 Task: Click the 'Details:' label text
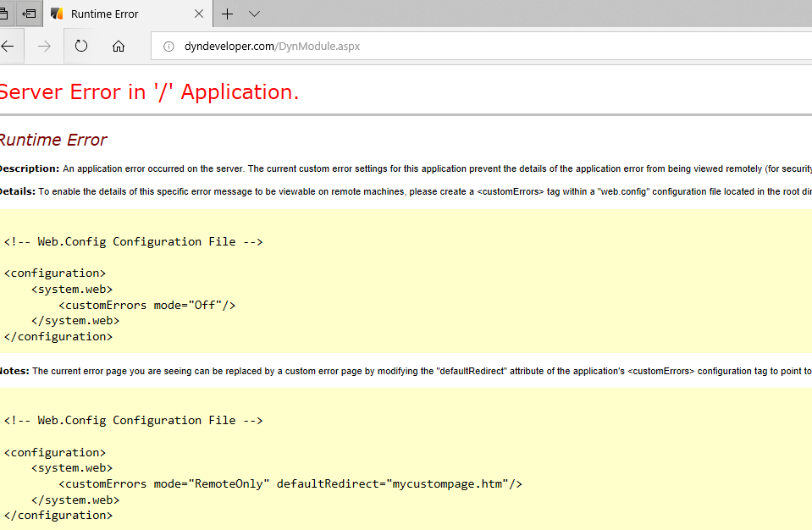click(x=18, y=191)
